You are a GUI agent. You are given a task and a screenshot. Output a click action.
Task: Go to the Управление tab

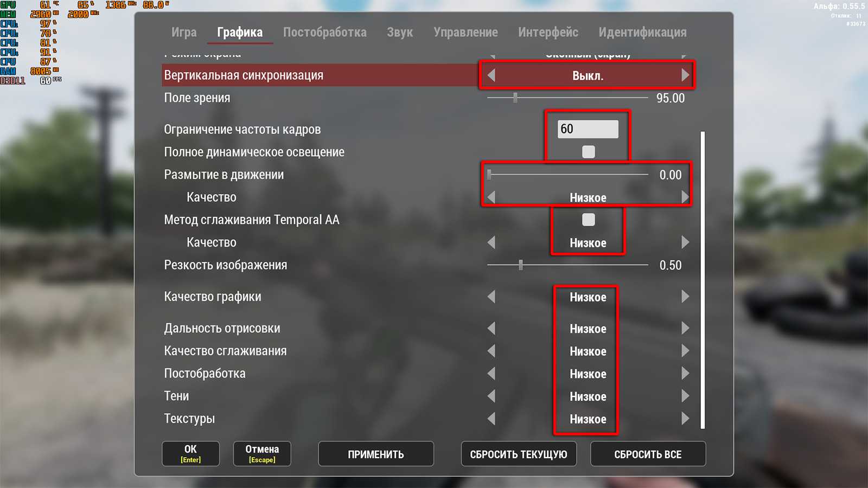tap(465, 32)
